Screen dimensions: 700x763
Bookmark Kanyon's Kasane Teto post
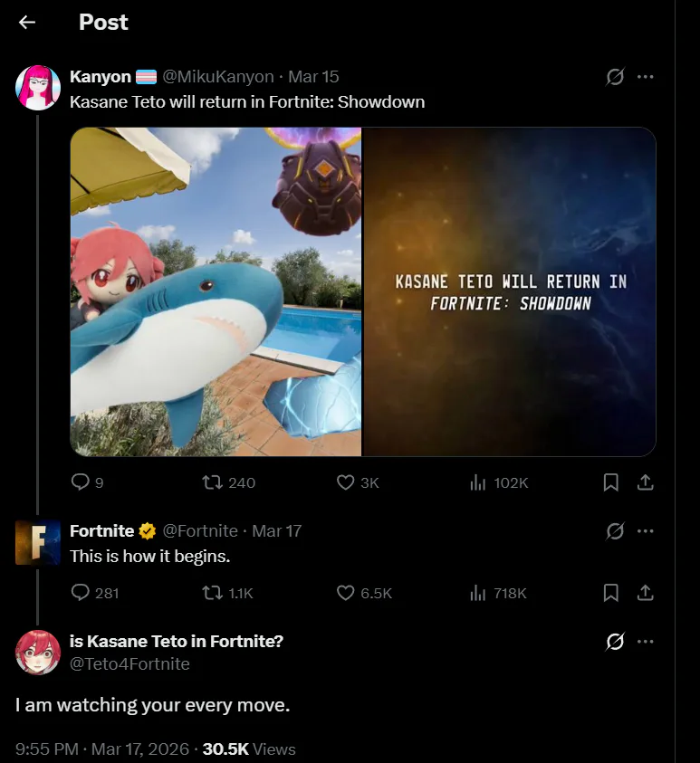pyautogui.click(x=611, y=482)
